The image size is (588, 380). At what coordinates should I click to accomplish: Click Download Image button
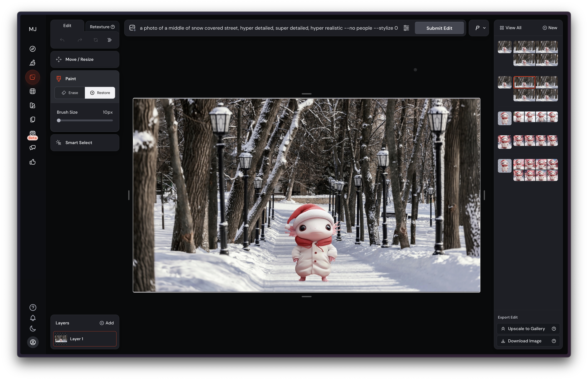(524, 341)
